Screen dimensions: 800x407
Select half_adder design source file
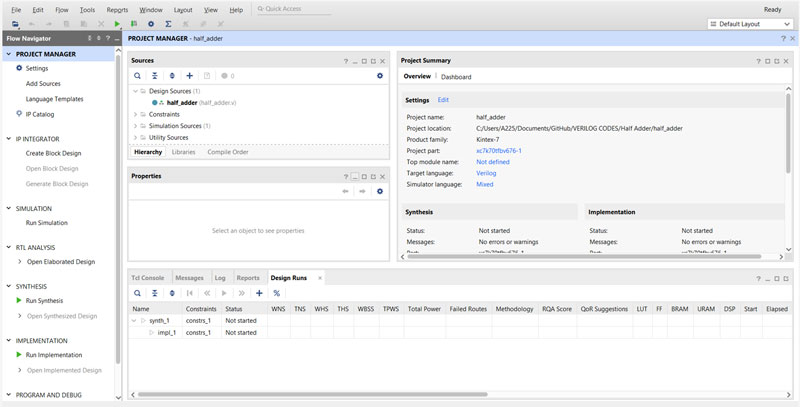181,102
